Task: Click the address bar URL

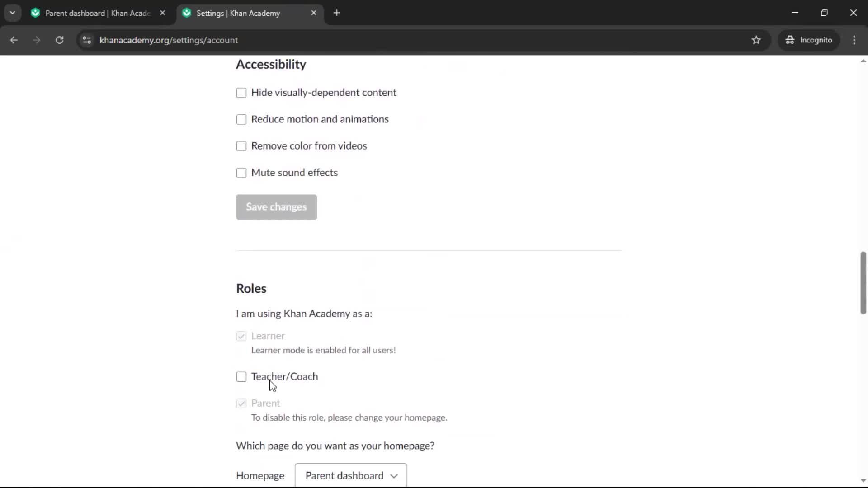Action: point(169,40)
